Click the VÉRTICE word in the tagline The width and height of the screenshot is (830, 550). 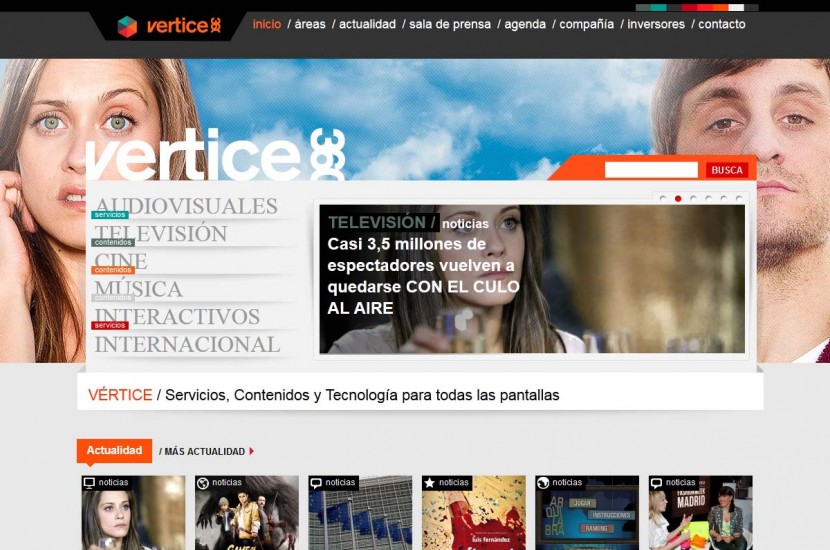[120, 395]
